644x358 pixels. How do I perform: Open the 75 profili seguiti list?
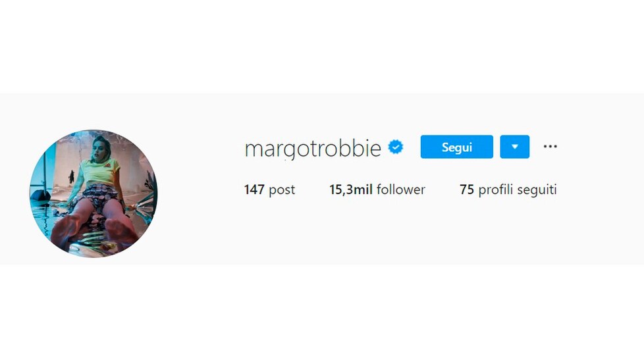508,190
